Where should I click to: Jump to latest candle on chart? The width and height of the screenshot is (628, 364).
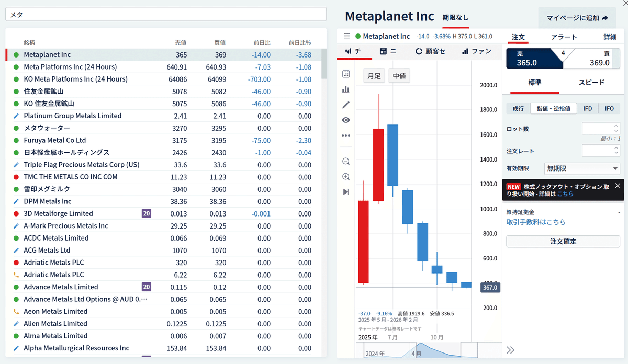(345, 192)
